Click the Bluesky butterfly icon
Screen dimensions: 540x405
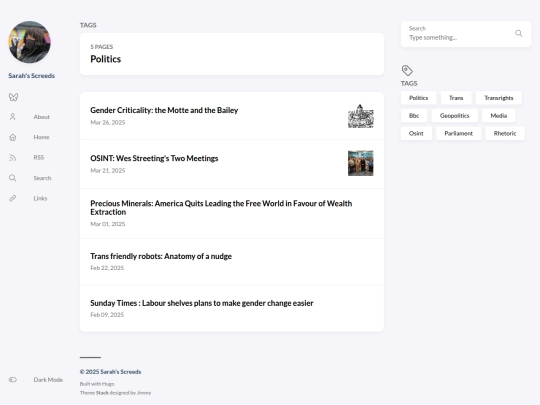point(13,97)
